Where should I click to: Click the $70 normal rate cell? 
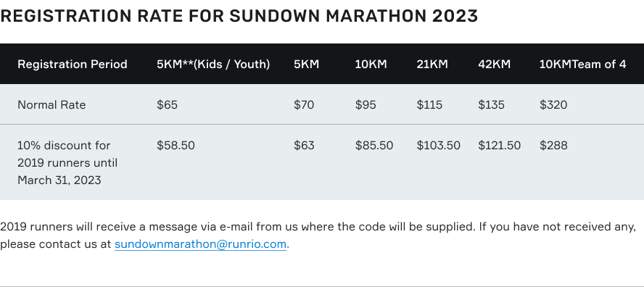[304, 104]
